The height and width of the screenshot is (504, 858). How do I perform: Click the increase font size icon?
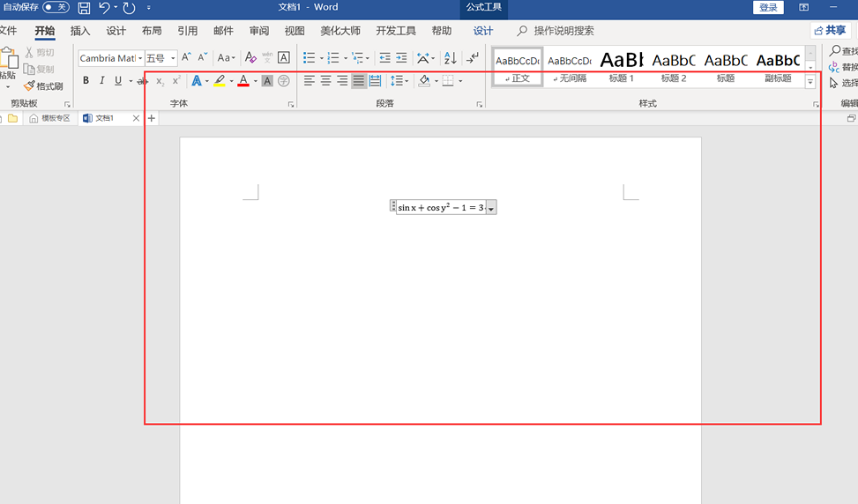pyautogui.click(x=186, y=57)
